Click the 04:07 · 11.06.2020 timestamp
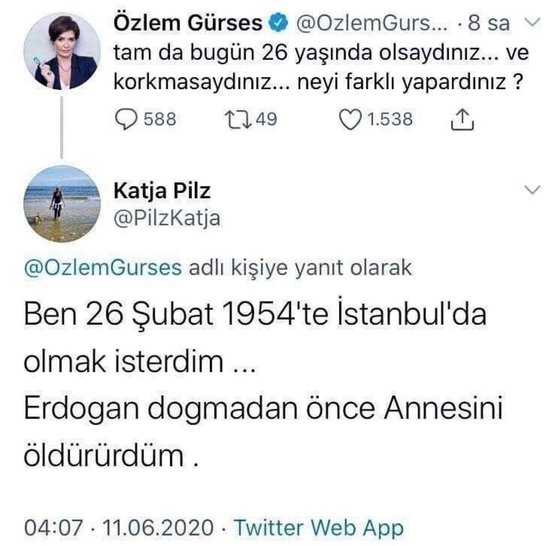Screen dimensions: 555x546 119,528
